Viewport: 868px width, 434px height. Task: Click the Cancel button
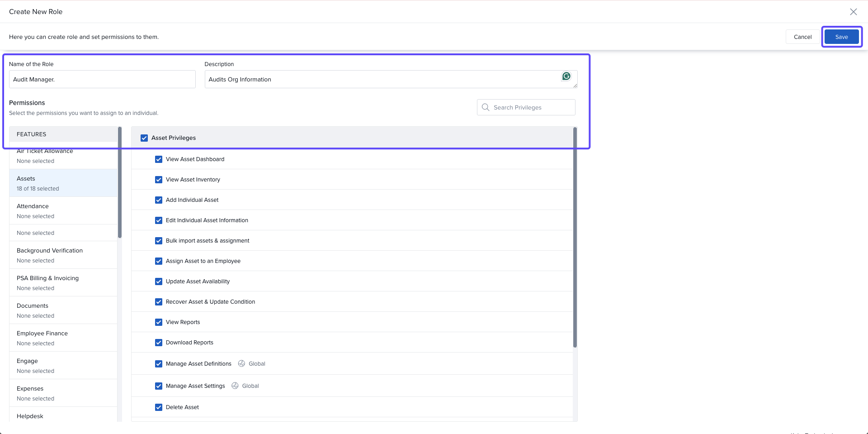[x=802, y=37]
